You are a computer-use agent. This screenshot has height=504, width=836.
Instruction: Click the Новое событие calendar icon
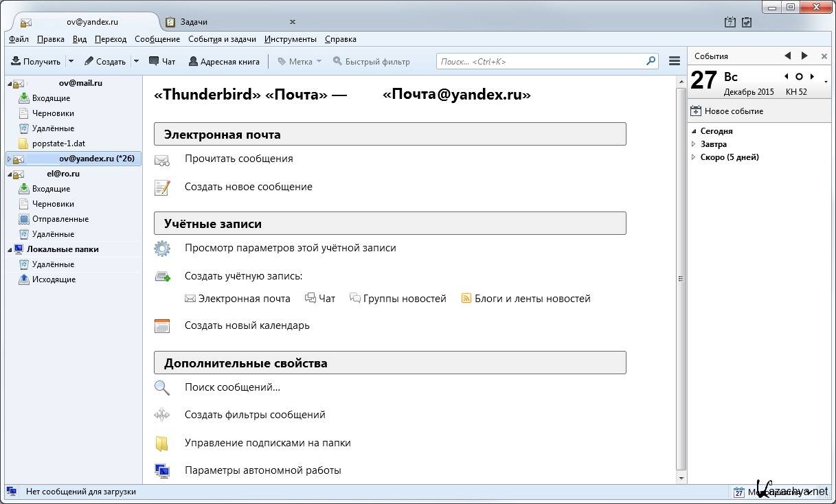pos(696,111)
